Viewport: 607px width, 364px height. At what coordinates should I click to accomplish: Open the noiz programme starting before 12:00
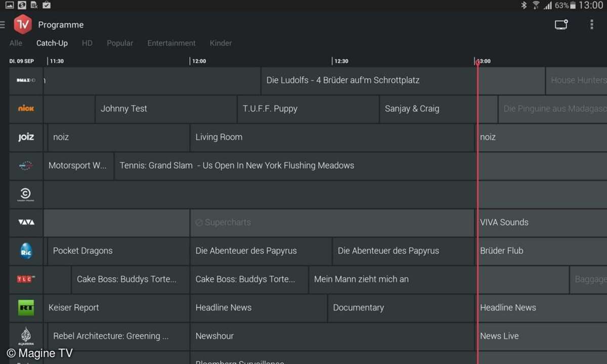[x=118, y=137]
